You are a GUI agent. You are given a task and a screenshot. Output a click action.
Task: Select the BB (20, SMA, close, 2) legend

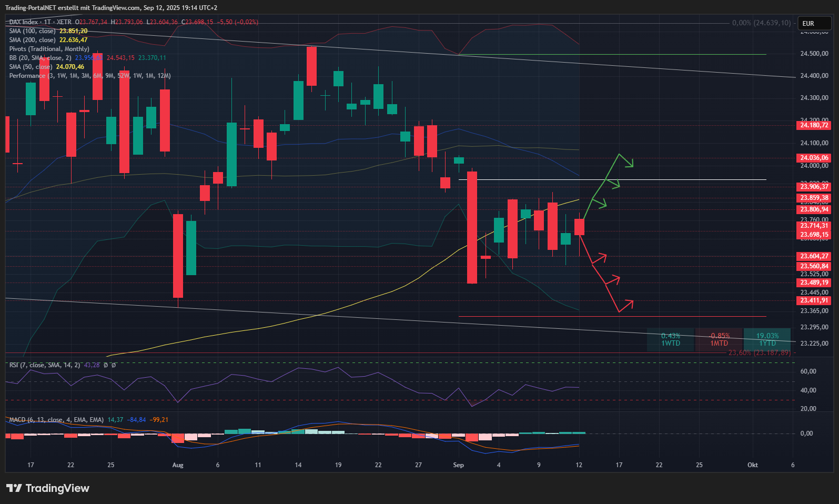[x=40, y=58]
